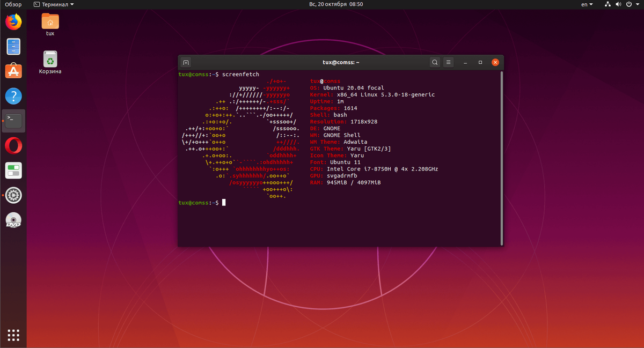Screen dimensions: 644x348
Task: Open the Terminal hamburger menu
Action: (448, 62)
